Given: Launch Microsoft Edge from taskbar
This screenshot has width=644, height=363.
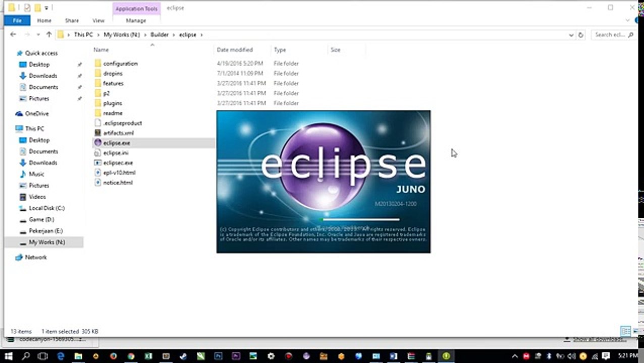Looking at the screenshot, I should 61,356.
